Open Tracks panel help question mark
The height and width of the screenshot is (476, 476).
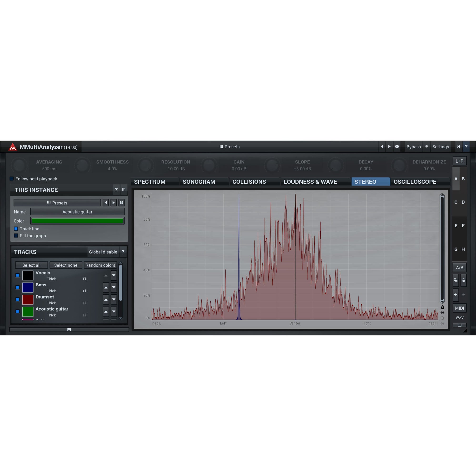tap(123, 252)
